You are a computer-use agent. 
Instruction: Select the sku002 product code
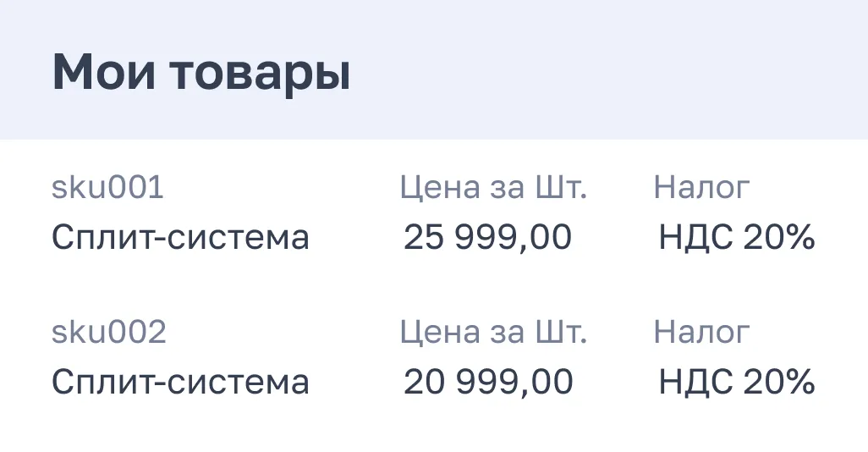[x=109, y=333]
